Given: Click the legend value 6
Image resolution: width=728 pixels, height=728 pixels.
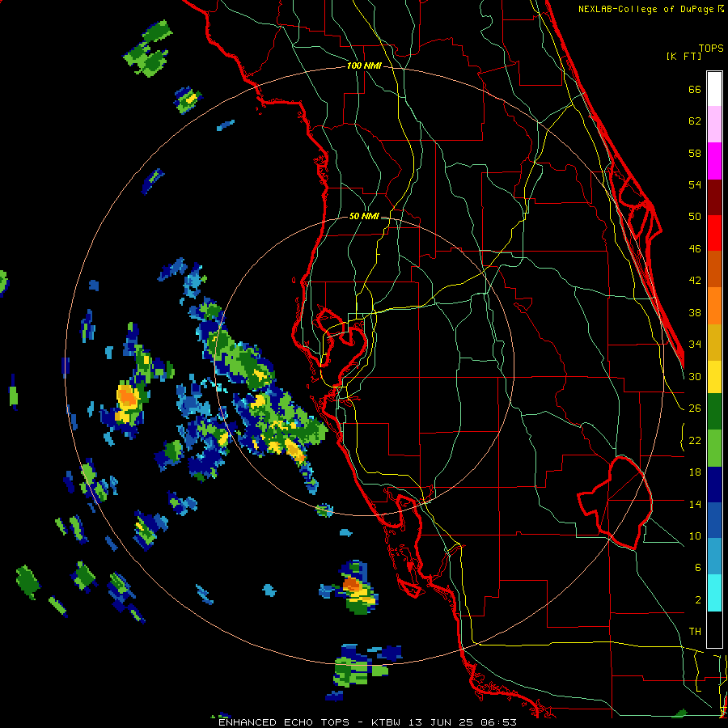Looking at the screenshot, I should 698,568.
